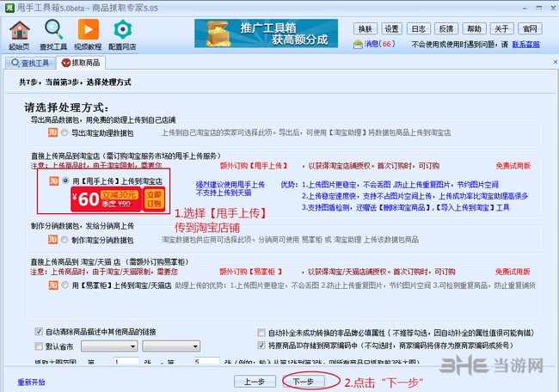Click the 反馈 button
Image resolution: width=559 pixels, height=392 pixels.
(x=446, y=28)
